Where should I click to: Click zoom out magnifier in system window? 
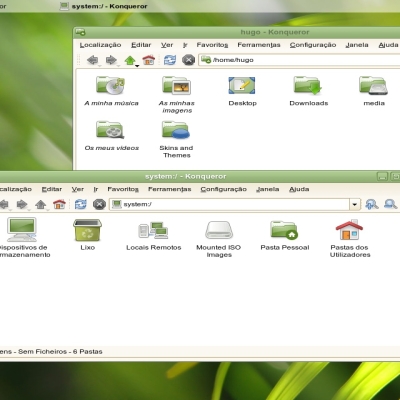(x=390, y=204)
